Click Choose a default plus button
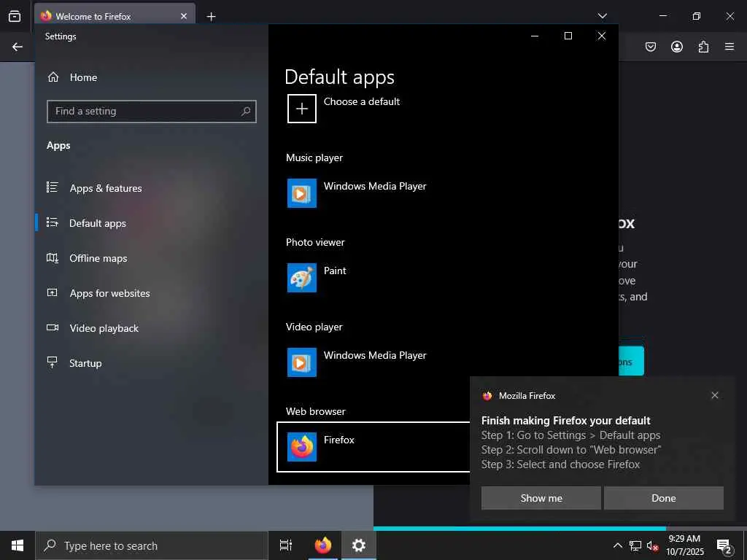This screenshot has height=560, width=747. tap(301, 109)
